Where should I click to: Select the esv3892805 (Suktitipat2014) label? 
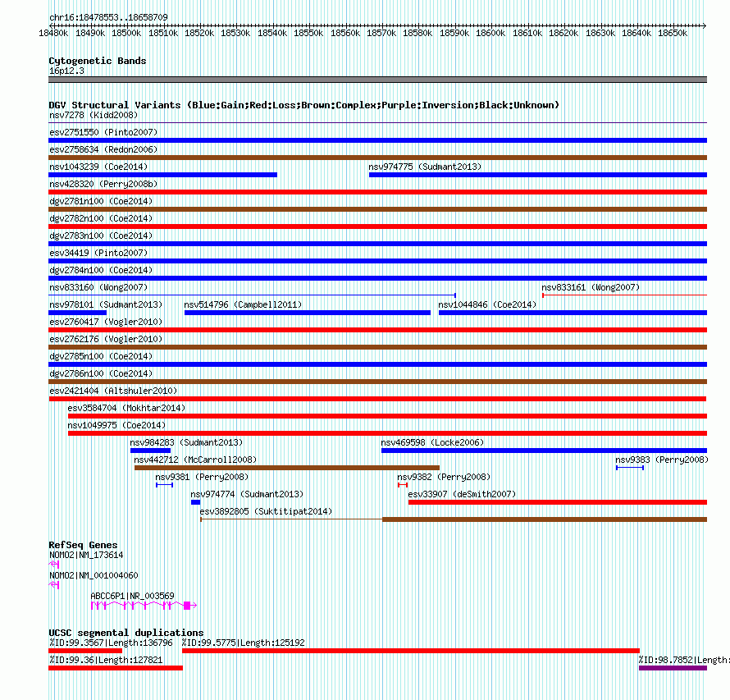tap(267, 511)
